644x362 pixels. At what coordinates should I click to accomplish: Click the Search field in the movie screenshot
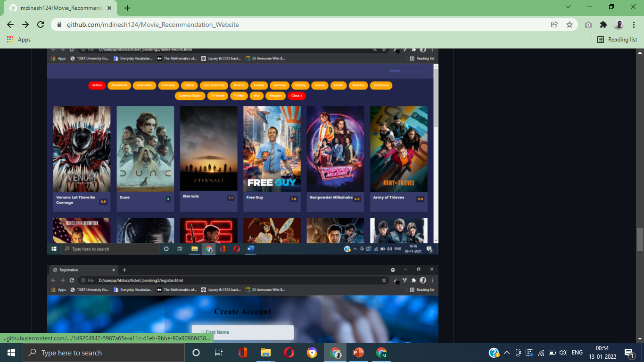408,71
